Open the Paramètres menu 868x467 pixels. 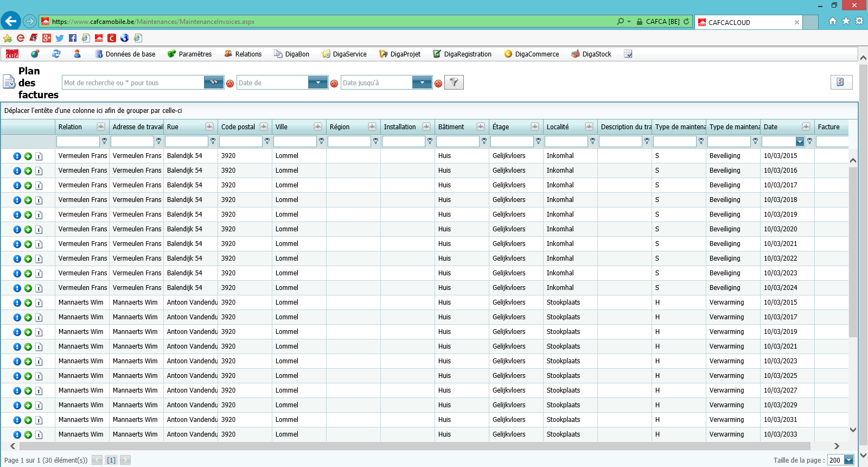189,54
